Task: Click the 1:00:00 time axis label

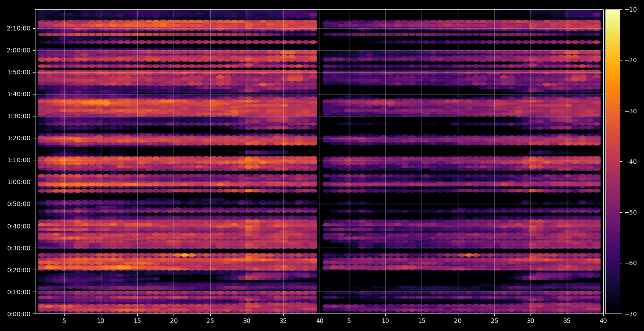Action: (19, 182)
